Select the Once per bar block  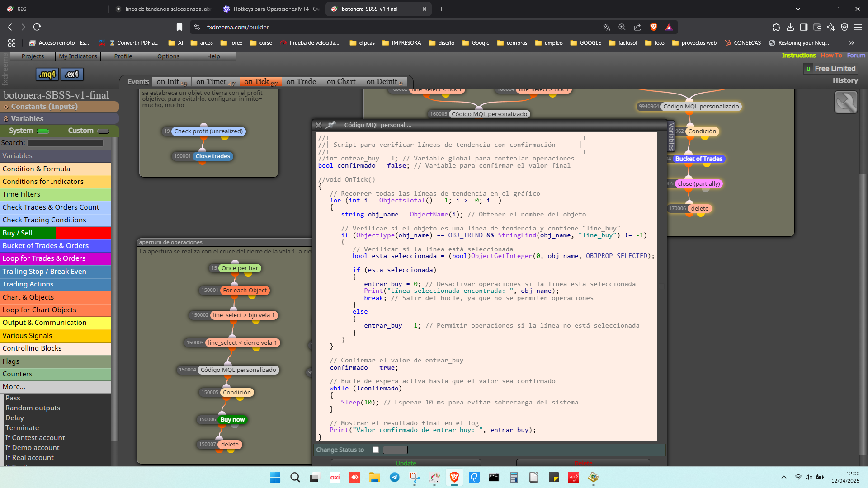(x=240, y=268)
